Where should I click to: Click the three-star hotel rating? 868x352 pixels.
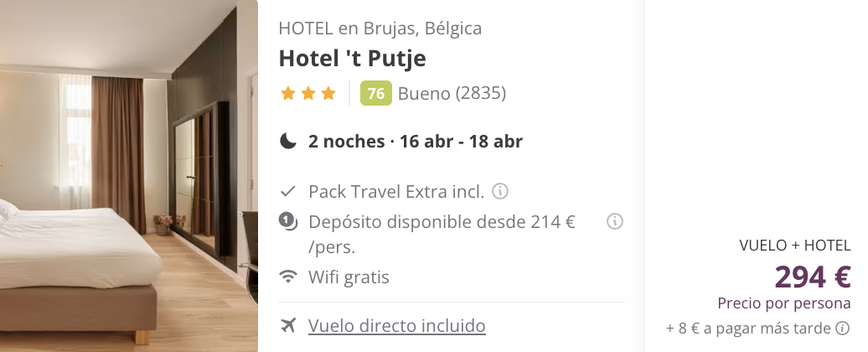click(x=308, y=93)
